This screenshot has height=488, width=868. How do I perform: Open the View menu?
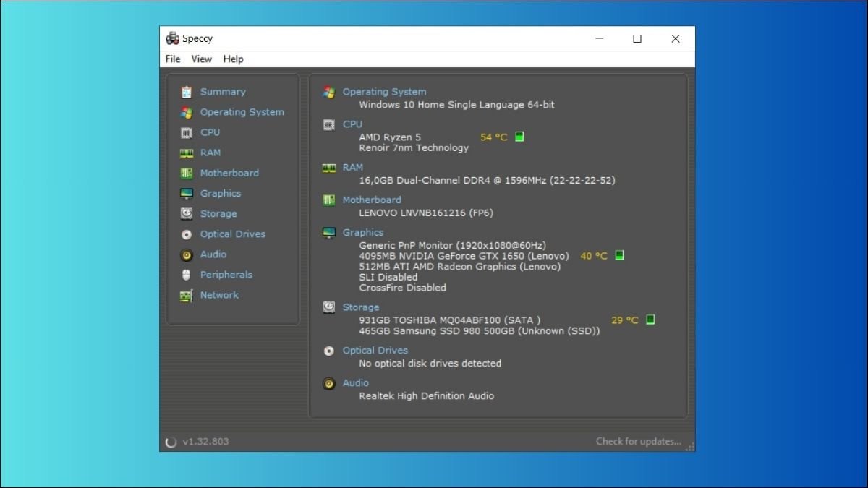201,59
